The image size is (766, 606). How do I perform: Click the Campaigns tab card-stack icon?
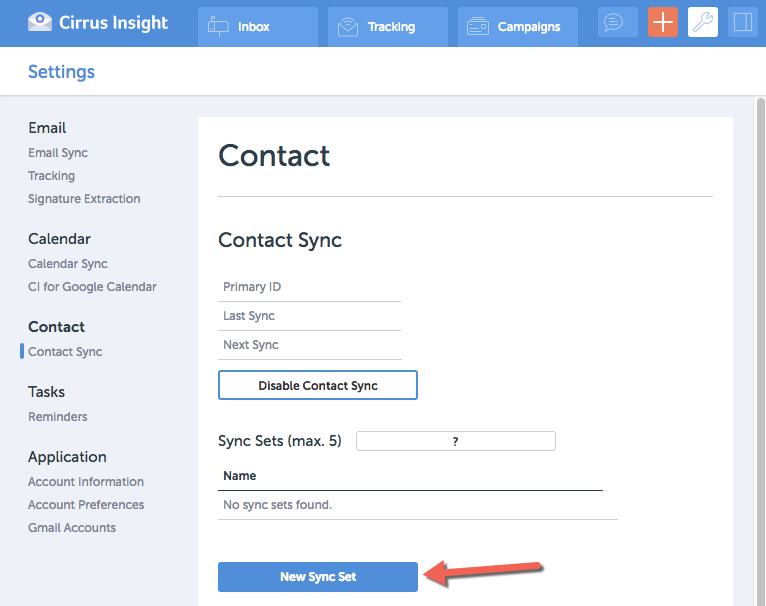click(478, 26)
